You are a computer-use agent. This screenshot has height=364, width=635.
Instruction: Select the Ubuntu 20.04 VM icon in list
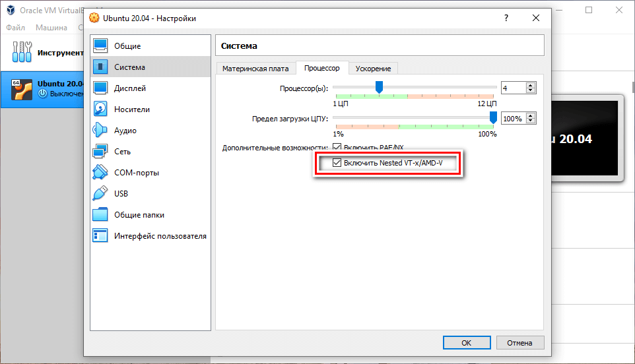(x=22, y=90)
